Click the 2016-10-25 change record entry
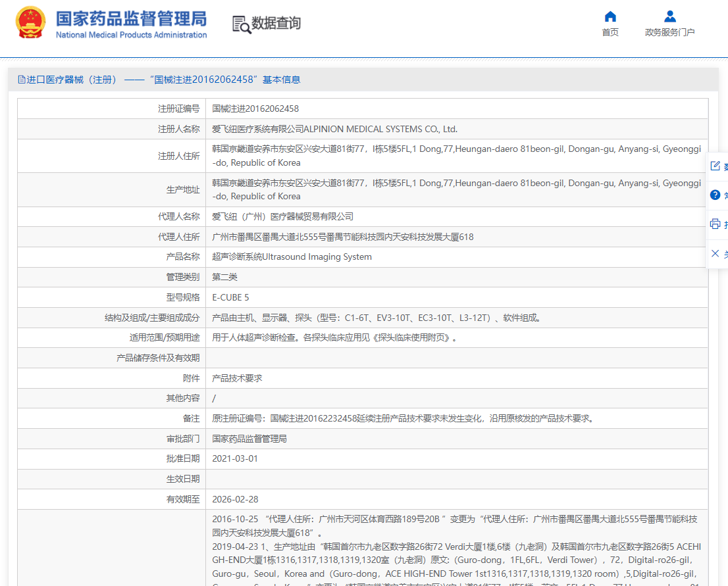The image size is (728, 586). tap(455, 525)
